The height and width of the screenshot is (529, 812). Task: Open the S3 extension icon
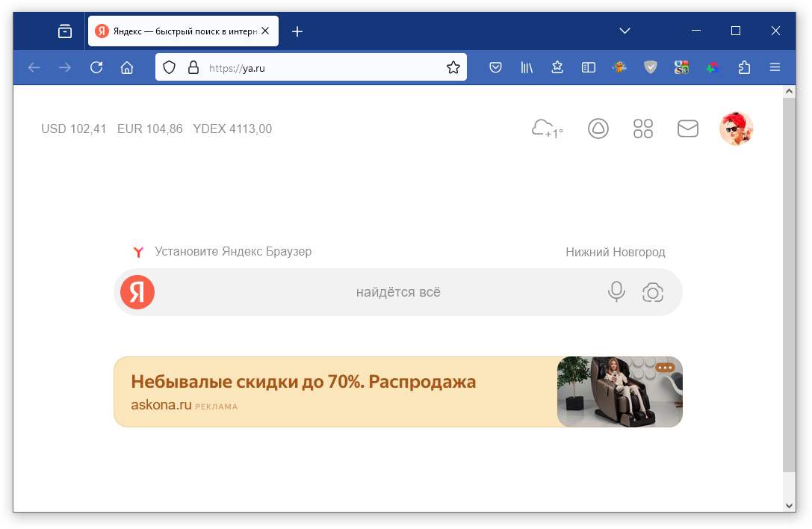click(x=681, y=67)
